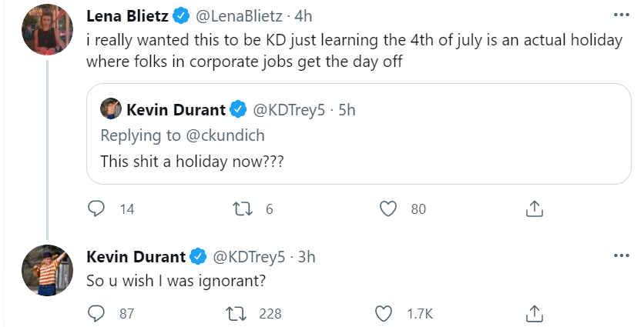
Task: Reply to Kevin Durant's bottom tweet
Action: (96, 314)
